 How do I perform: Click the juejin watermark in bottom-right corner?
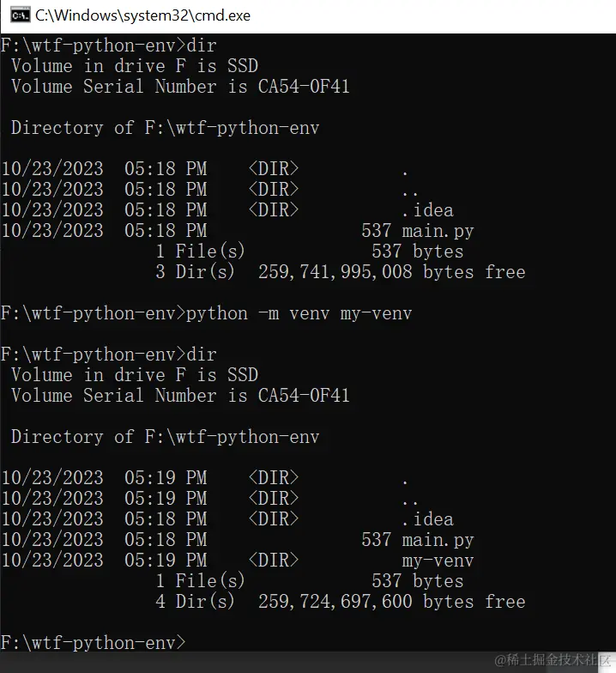pos(553,658)
